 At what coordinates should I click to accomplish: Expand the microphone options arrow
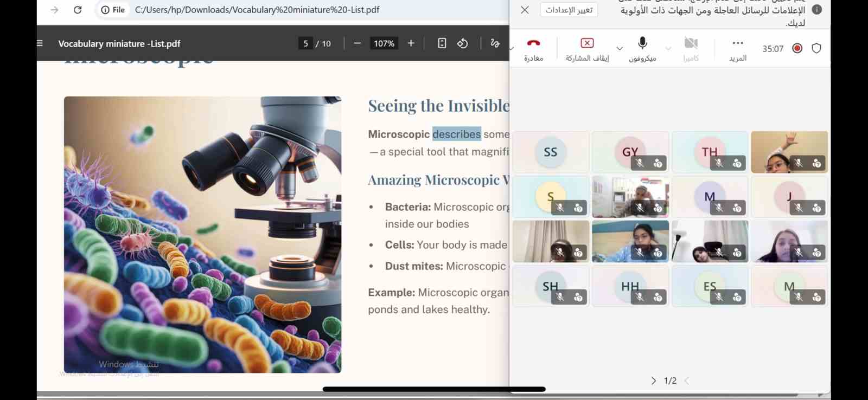click(620, 48)
